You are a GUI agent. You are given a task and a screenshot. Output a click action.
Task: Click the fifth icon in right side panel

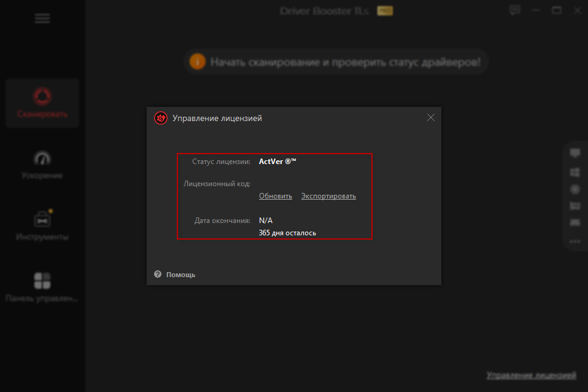[x=575, y=222]
